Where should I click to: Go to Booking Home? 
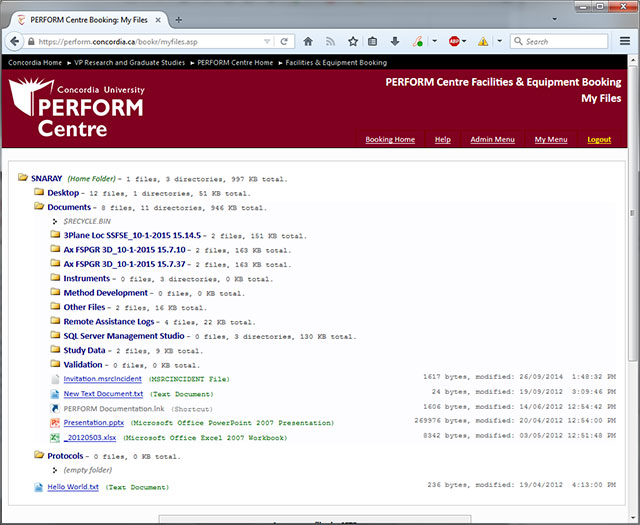[x=390, y=140]
